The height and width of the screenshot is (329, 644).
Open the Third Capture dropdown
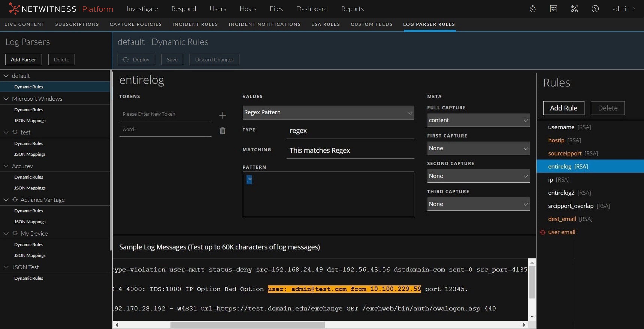pyautogui.click(x=478, y=204)
